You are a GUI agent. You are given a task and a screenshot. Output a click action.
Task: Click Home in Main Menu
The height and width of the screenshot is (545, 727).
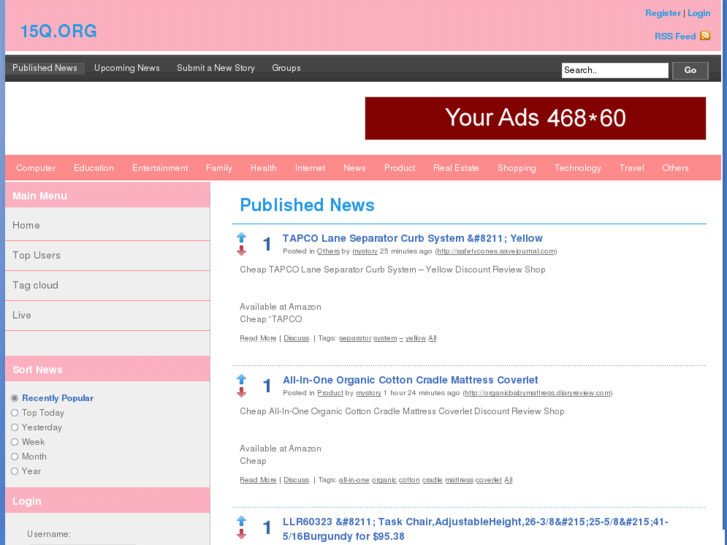point(107,225)
